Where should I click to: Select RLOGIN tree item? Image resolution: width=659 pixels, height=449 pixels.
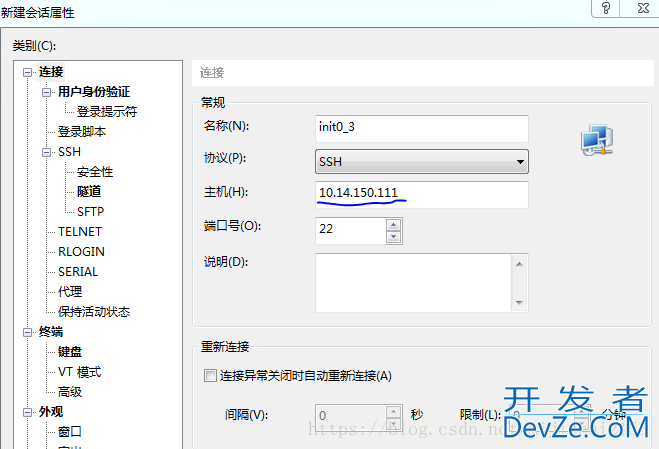click(81, 251)
